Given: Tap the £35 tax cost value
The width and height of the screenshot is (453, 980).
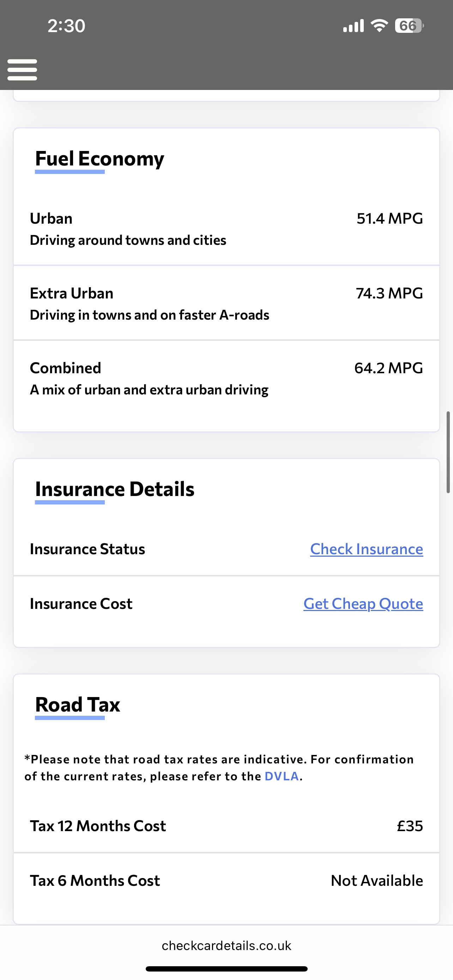Looking at the screenshot, I should [410, 826].
